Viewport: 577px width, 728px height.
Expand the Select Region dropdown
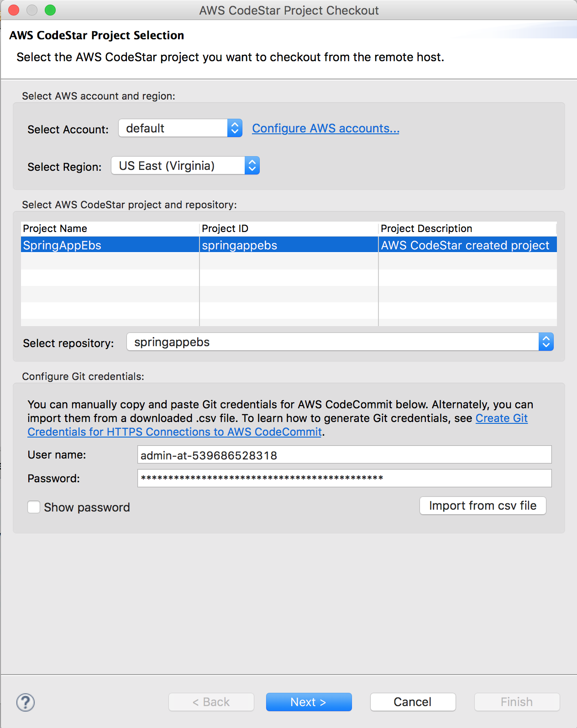point(185,166)
